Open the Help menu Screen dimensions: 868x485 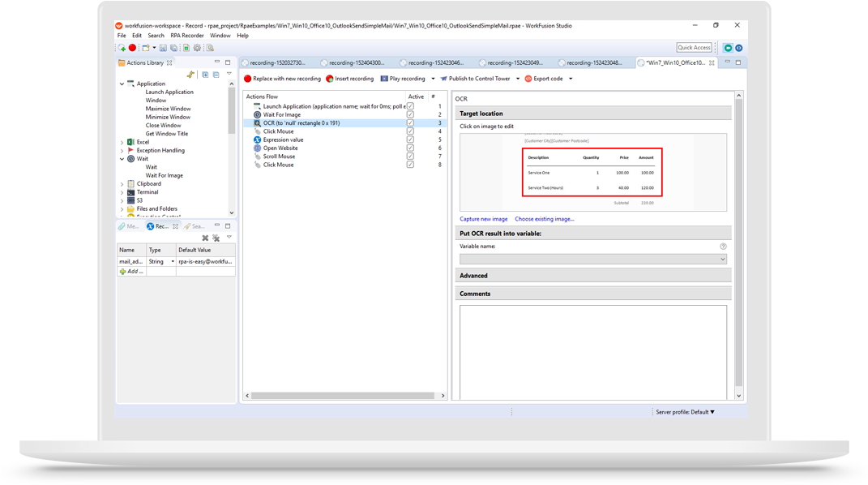coord(242,36)
